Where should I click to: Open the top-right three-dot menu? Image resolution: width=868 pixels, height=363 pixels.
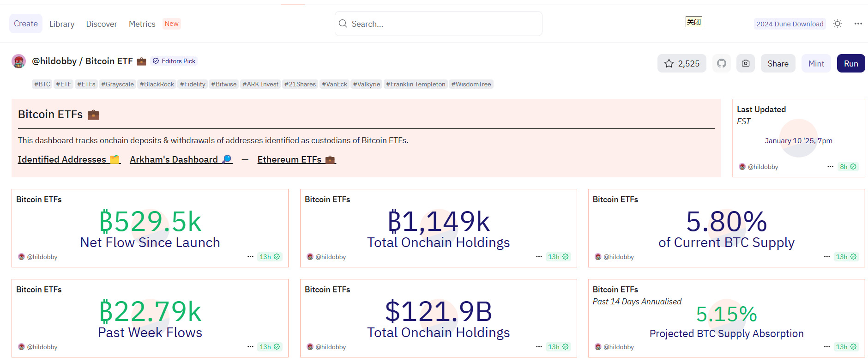858,24
